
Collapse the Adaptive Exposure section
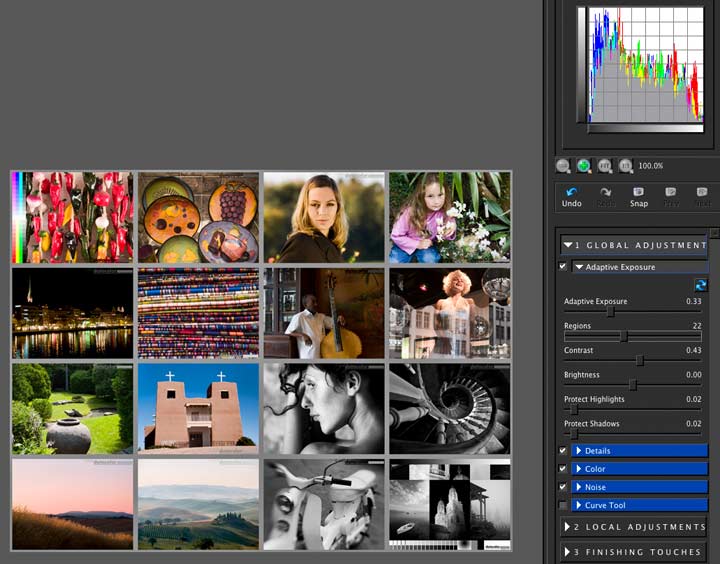click(x=639, y=267)
